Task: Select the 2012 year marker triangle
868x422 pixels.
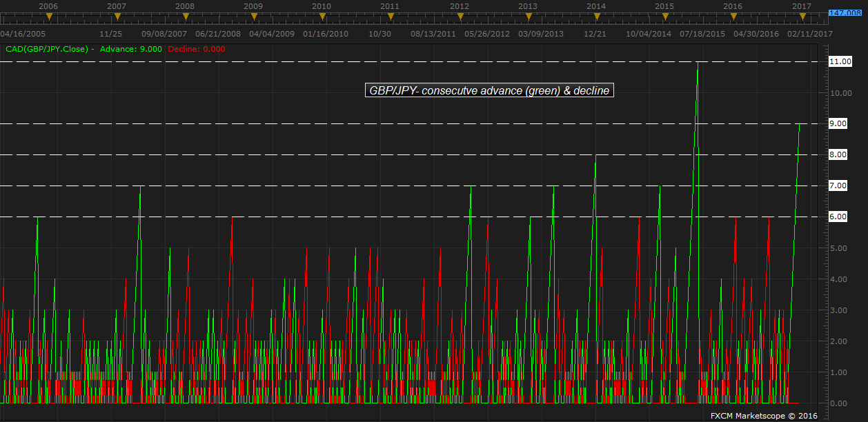Action: pyautogui.click(x=460, y=17)
